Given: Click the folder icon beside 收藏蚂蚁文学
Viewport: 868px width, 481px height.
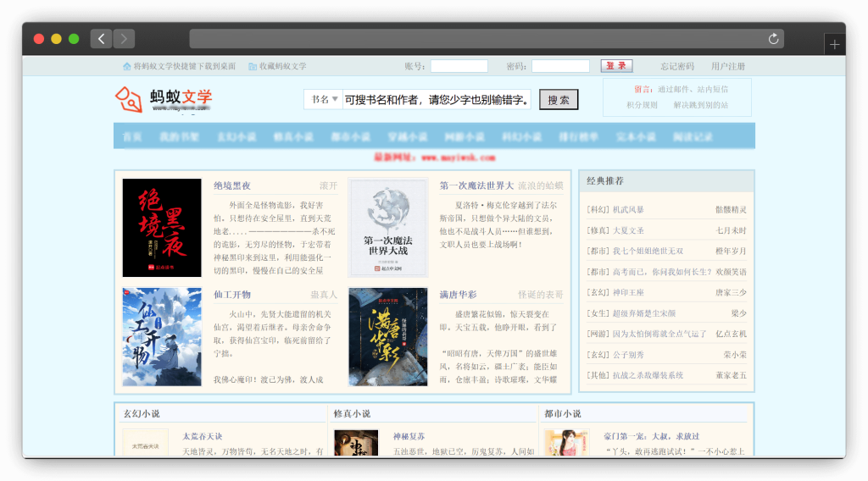Looking at the screenshot, I should point(253,66).
